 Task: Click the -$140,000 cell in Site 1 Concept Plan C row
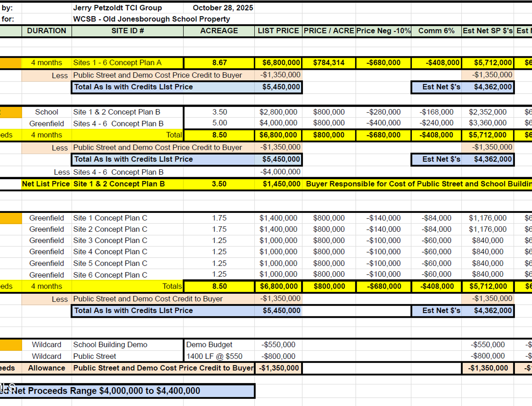[x=383, y=218]
